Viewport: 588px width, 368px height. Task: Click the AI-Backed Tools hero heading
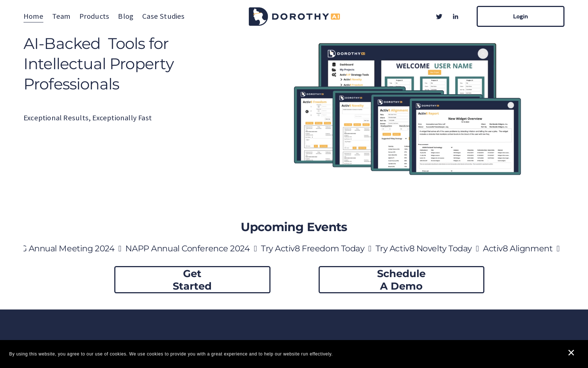98,64
